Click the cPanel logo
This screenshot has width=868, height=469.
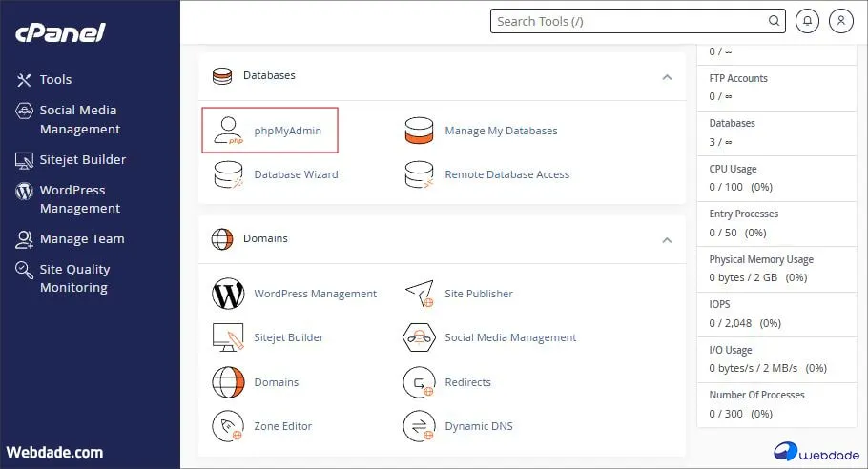pyautogui.click(x=60, y=33)
